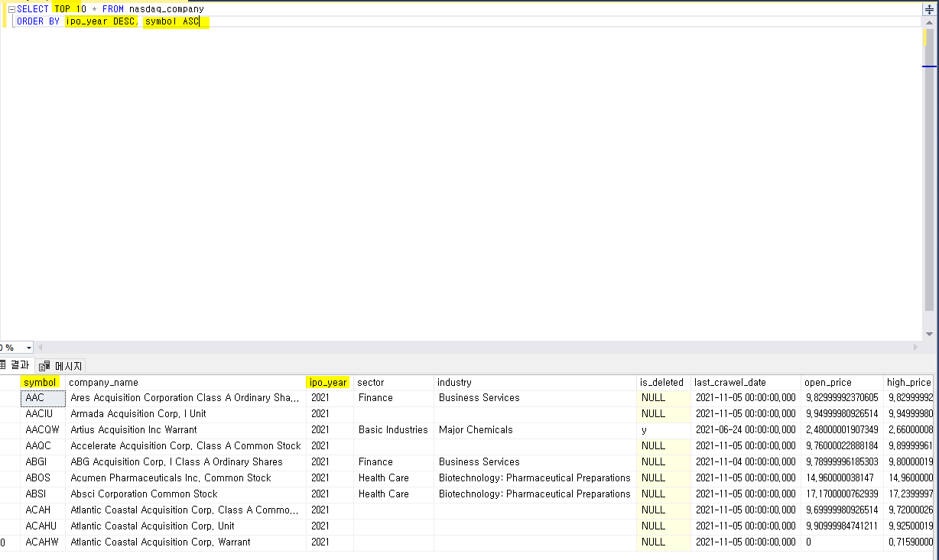Click Atlantic Coastal Acquisition Corp. Unit cell
The height and width of the screenshot is (560, 939).
(x=186, y=526)
